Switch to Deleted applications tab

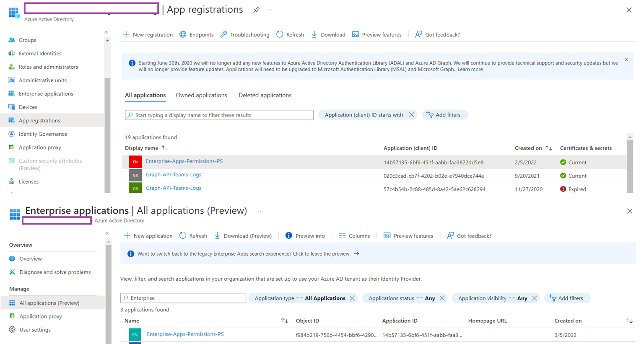point(265,95)
